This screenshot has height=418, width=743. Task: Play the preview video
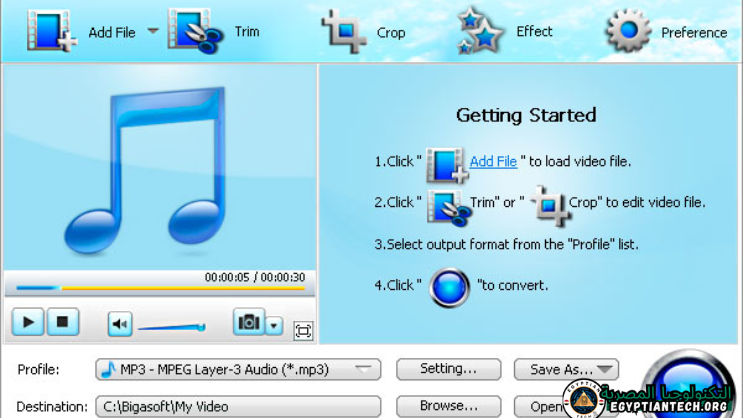tap(28, 323)
